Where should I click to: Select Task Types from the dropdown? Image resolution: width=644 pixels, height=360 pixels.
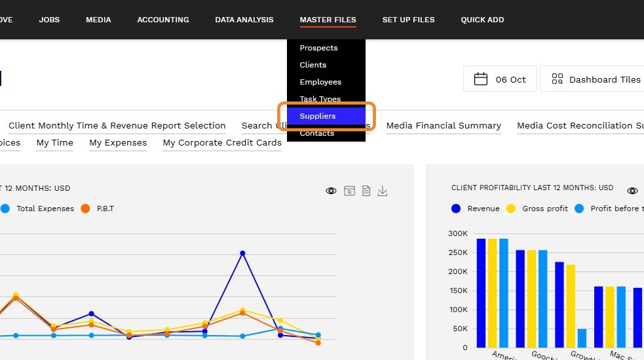click(320, 98)
